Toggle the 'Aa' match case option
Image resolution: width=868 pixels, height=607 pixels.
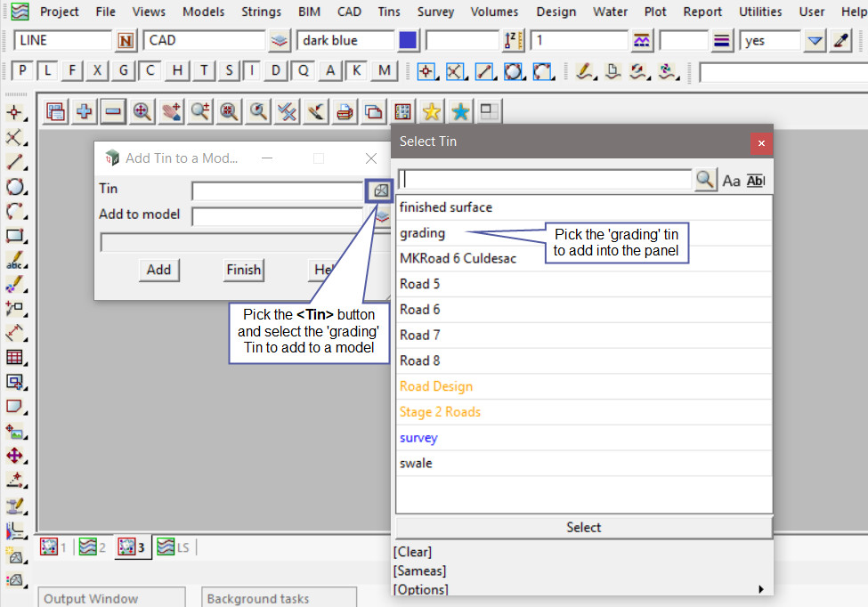click(x=731, y=181)
